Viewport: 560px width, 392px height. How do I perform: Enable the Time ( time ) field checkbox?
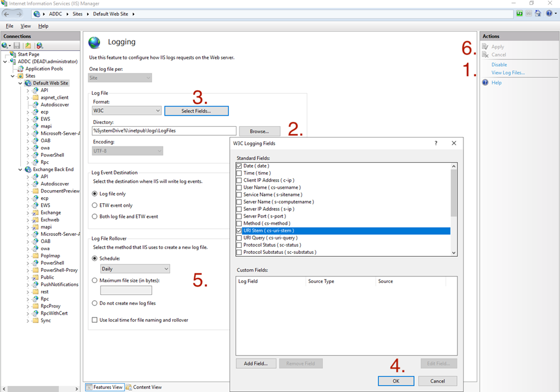[239, 173]
